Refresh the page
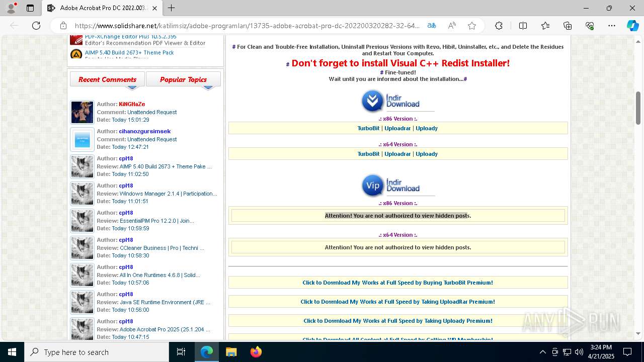Screen dimensions: 644x362 (36, 26)
